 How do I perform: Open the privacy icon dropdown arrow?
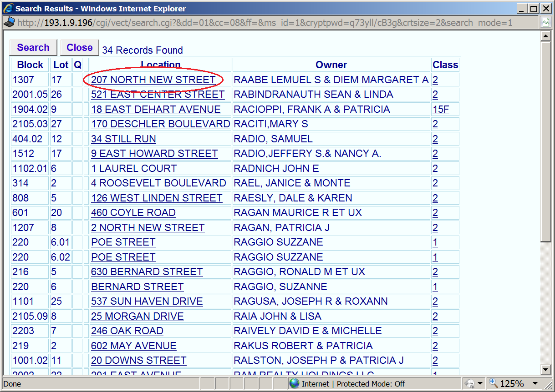click(480, 383)
